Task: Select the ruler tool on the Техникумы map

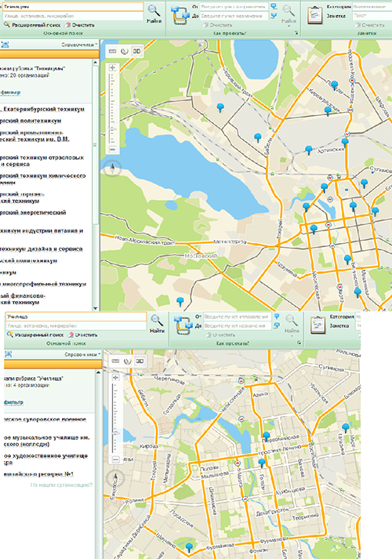Action: tap(113, 51)
